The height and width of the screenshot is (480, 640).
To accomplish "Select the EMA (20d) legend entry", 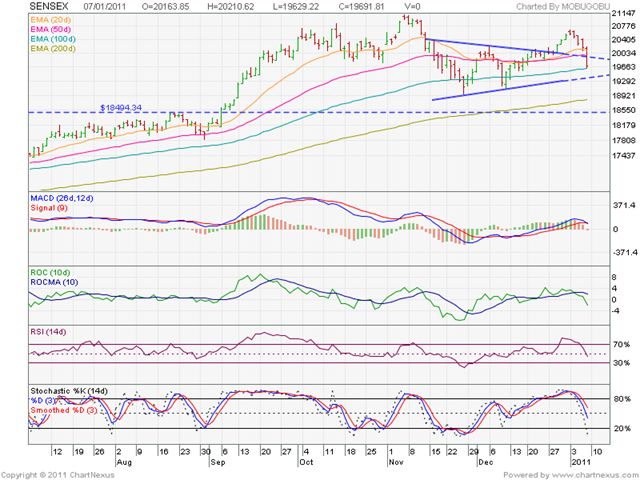I will click(x=51, y=20).
